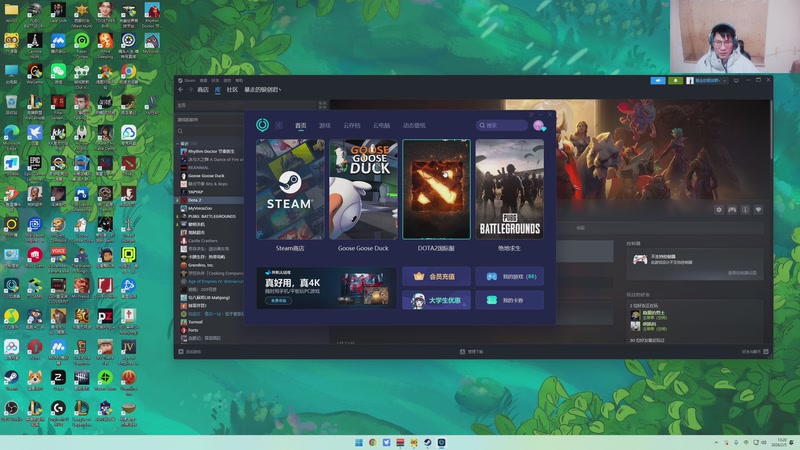Viewport: 800px width, 450px height.
Task: Click the 会员充值 membership button
Action: pyautogui.click(x=436, y=276)
